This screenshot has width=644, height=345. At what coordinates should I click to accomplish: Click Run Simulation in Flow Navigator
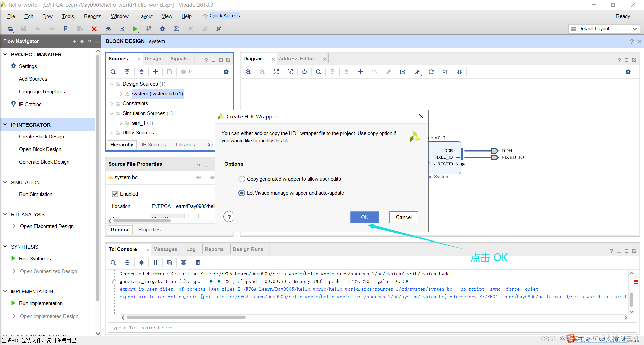click(36, 194)
